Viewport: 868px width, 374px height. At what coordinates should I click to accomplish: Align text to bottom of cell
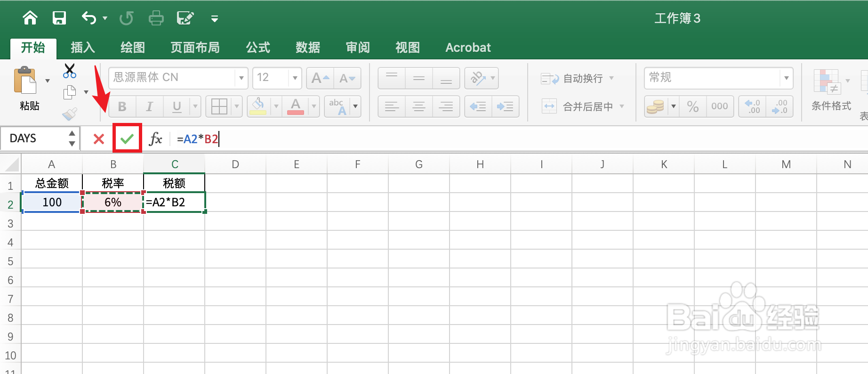click(x=446, y=78)
